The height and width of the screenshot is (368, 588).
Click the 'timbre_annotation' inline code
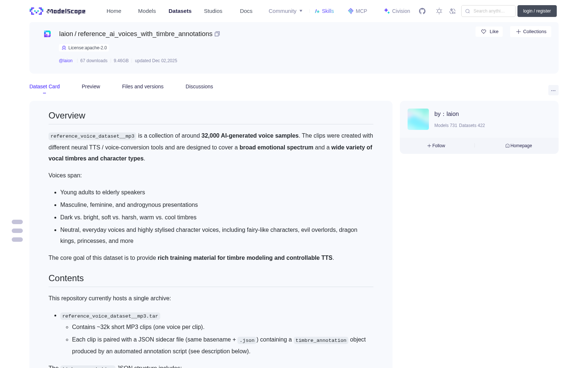321,340
